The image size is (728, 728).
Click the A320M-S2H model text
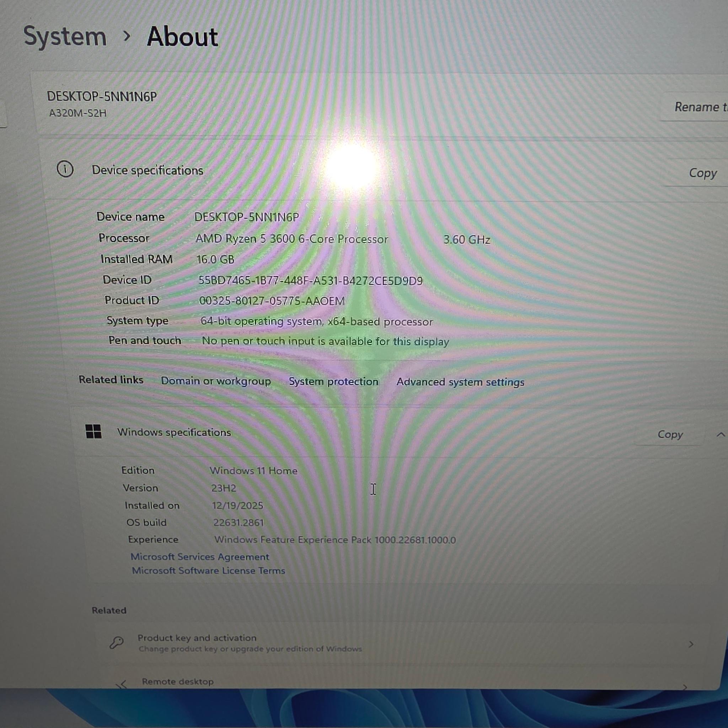[77, 113]
